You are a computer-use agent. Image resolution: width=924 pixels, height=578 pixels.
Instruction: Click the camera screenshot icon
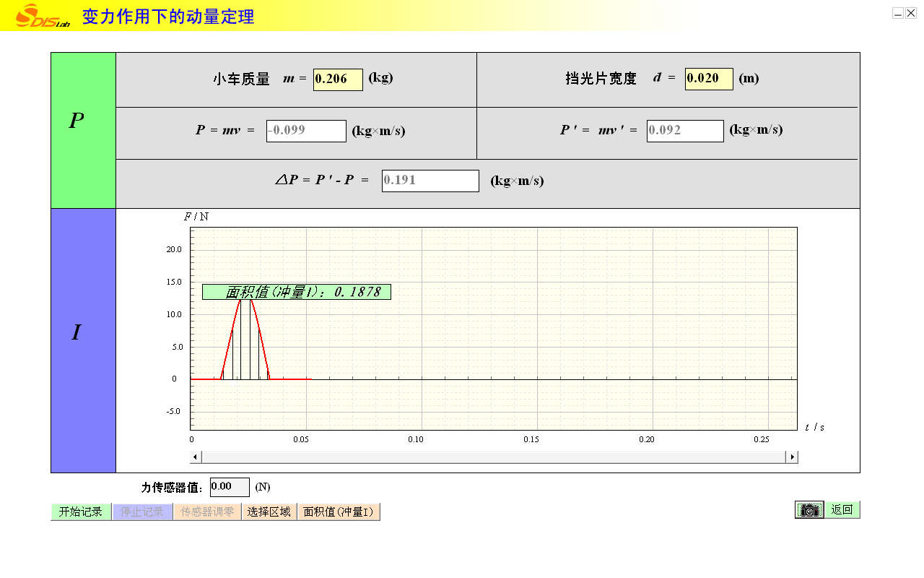pyautogui.click(x=809, y=510)
